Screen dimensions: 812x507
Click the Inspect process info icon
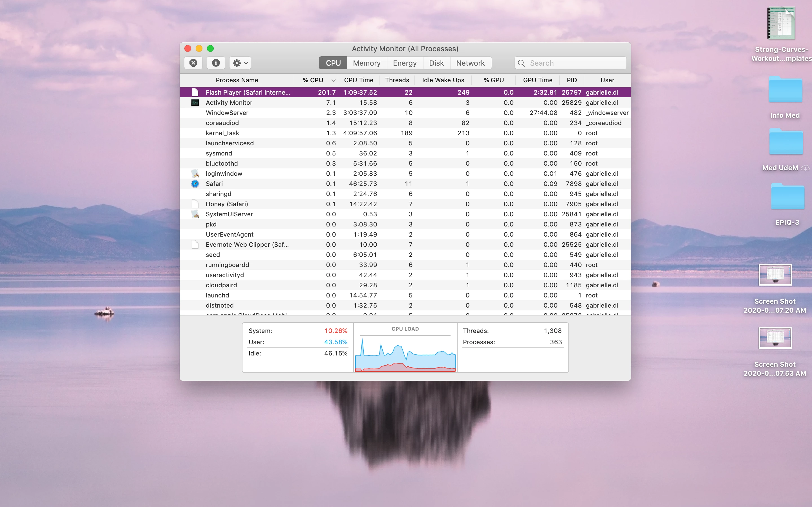[x=216, y=63]
